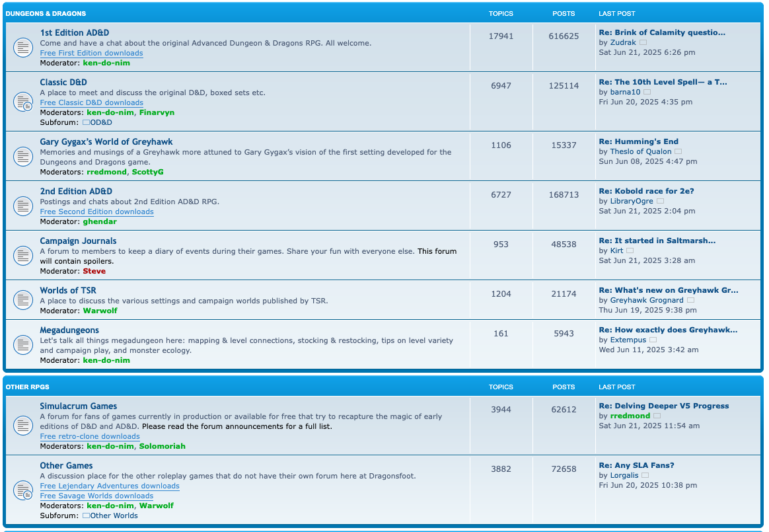Click the Other Worlds subforum icon
769x532 pixels.
(86, 515)
